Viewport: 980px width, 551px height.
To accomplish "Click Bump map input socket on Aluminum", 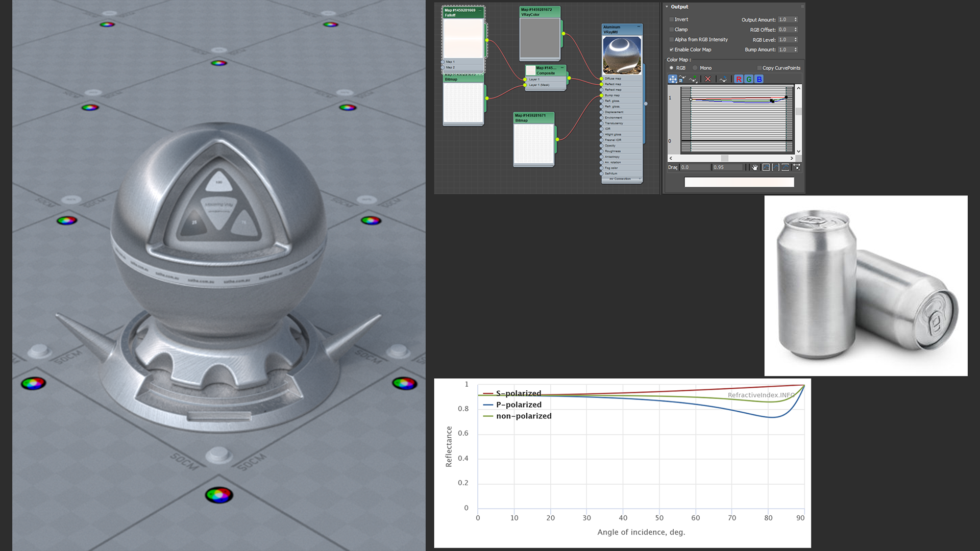I will (601, 95).
